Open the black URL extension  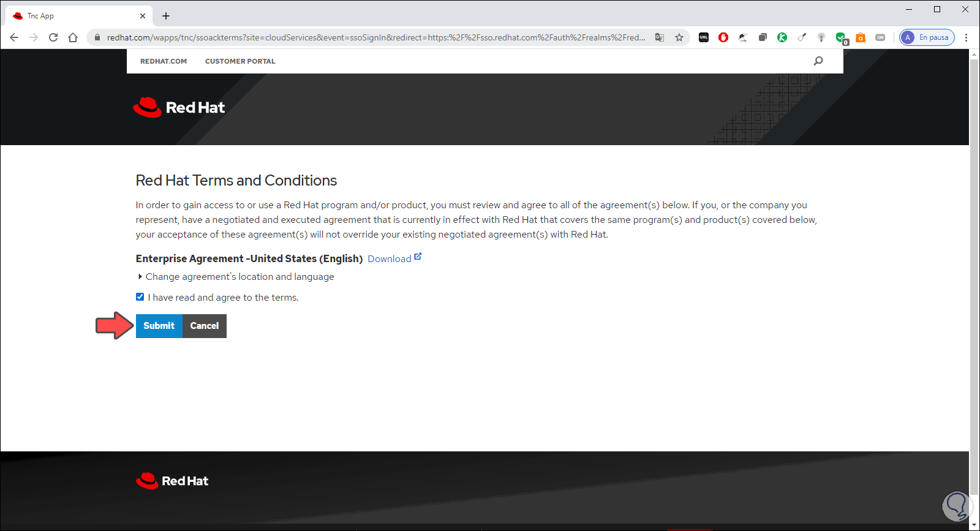tap(704, 37)
